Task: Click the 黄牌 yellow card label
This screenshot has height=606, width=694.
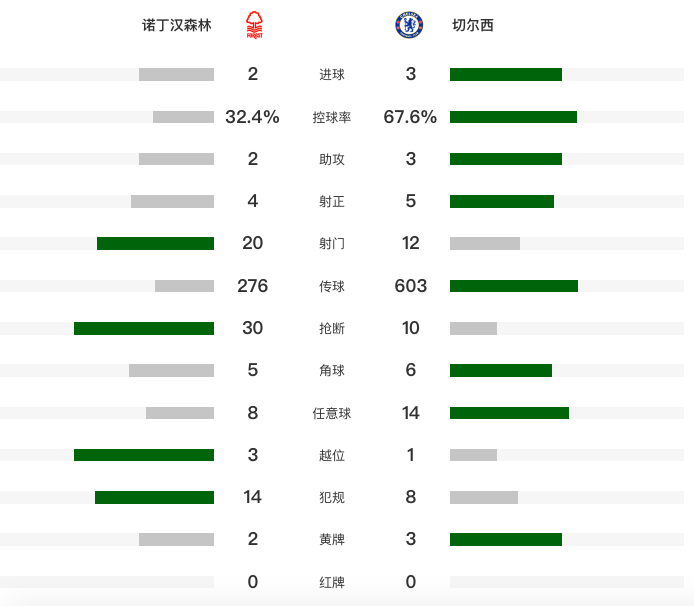Action: tap(332, 540)
